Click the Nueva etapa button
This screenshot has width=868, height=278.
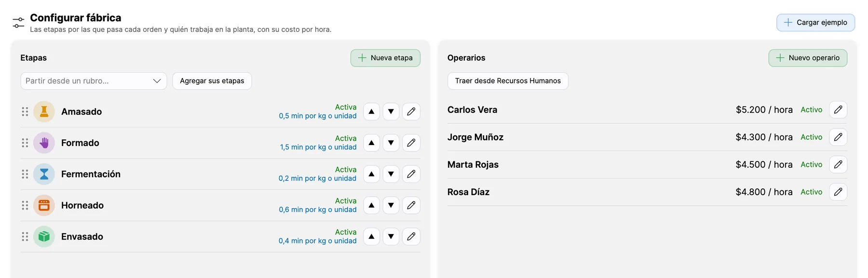pos(385,58)
